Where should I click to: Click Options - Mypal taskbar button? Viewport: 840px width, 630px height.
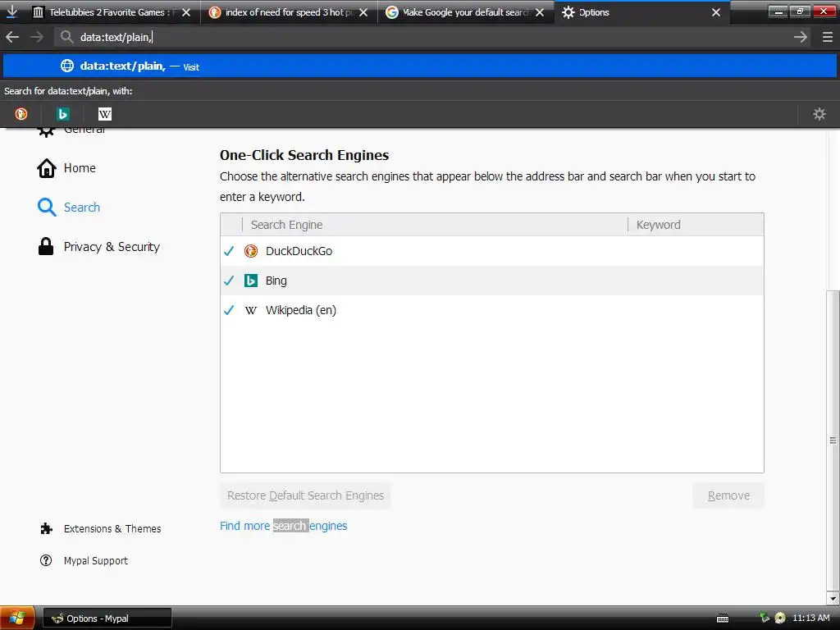[x=107, y=619]
